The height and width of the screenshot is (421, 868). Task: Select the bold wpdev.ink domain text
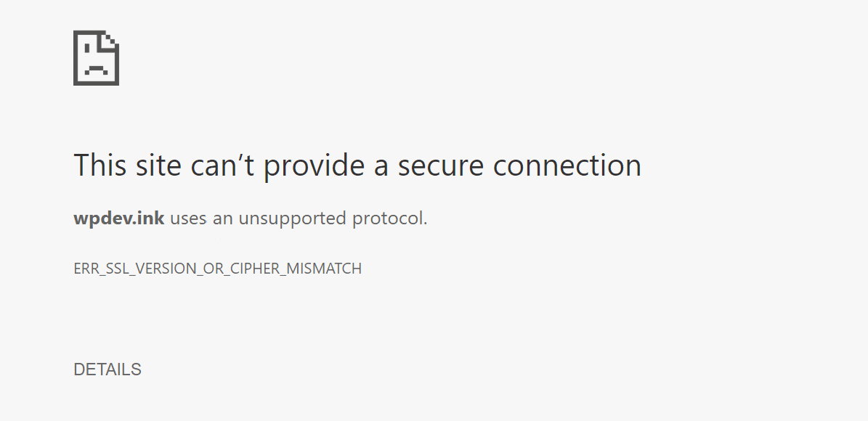(x=118, y=218)
